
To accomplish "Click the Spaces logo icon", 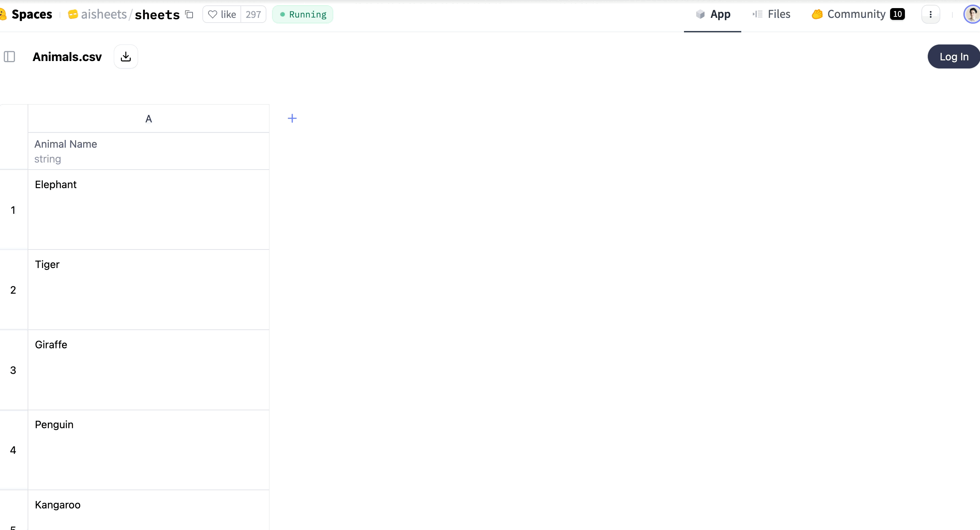I will (3, 14).
